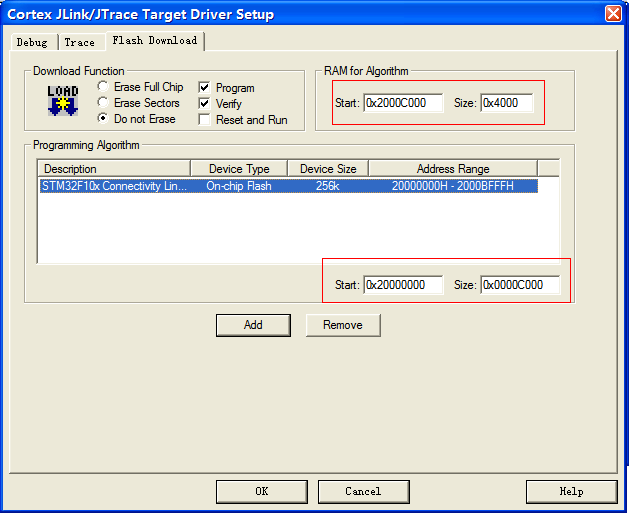The image size is (629, 513).
Task: Click the Add algorithm button
Action: pyautogui.click(x=253, y=325)
